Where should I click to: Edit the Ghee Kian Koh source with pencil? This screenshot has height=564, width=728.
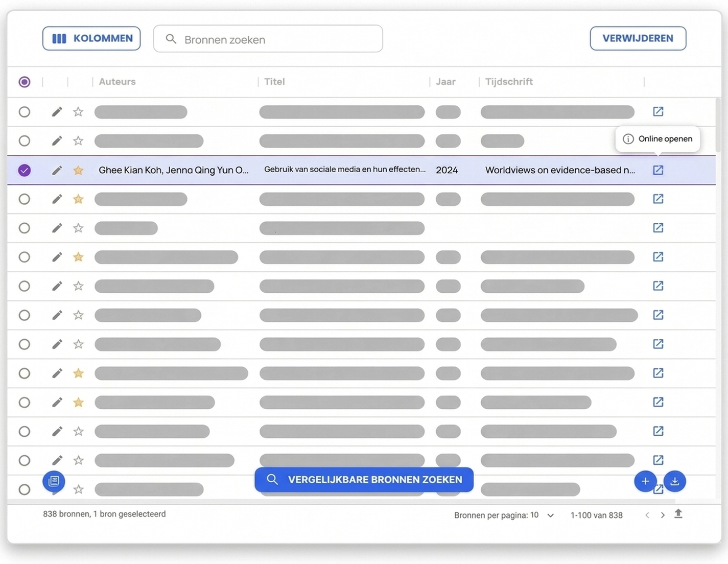coord(57,170)
